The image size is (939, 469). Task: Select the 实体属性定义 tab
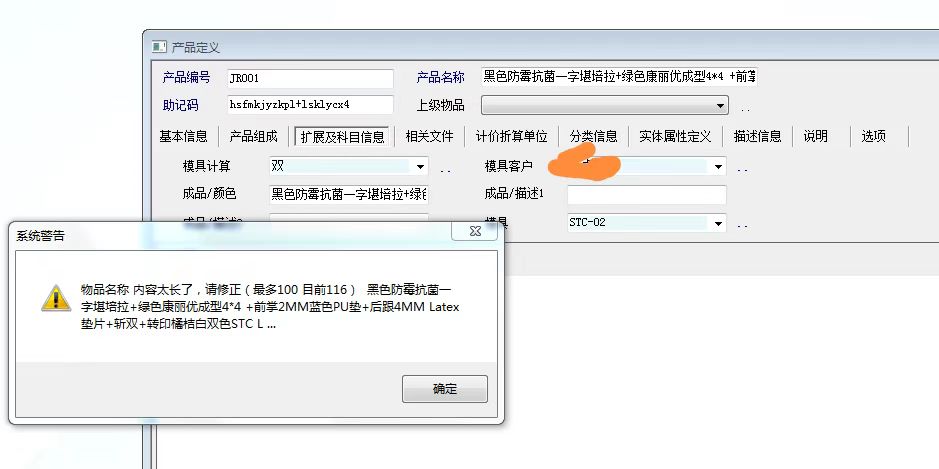coord(675,137)
